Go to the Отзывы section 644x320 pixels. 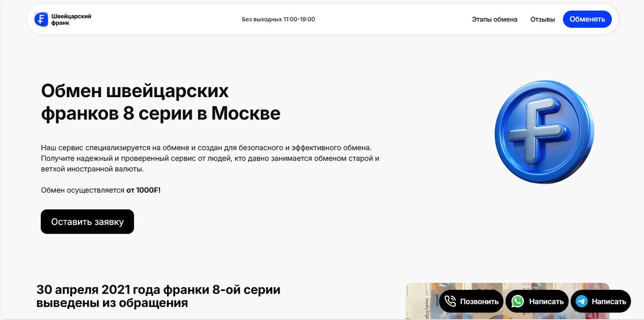coord(542,19)
